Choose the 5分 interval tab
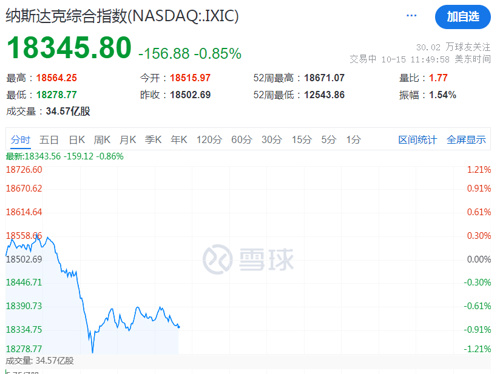Screen dimensions: 500x374 click(328, 140)
